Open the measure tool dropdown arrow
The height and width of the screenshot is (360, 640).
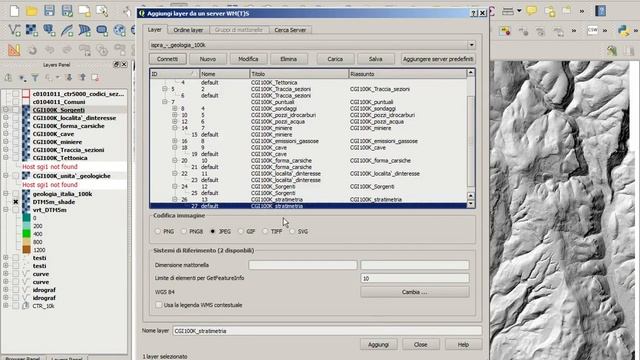519,11
